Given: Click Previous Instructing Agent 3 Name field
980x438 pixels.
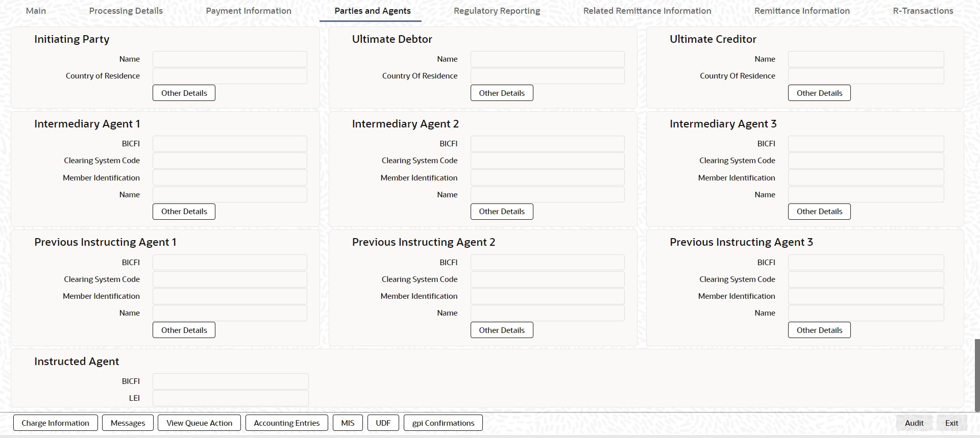Looking at the screenshot, I should (x=866, y=313).
